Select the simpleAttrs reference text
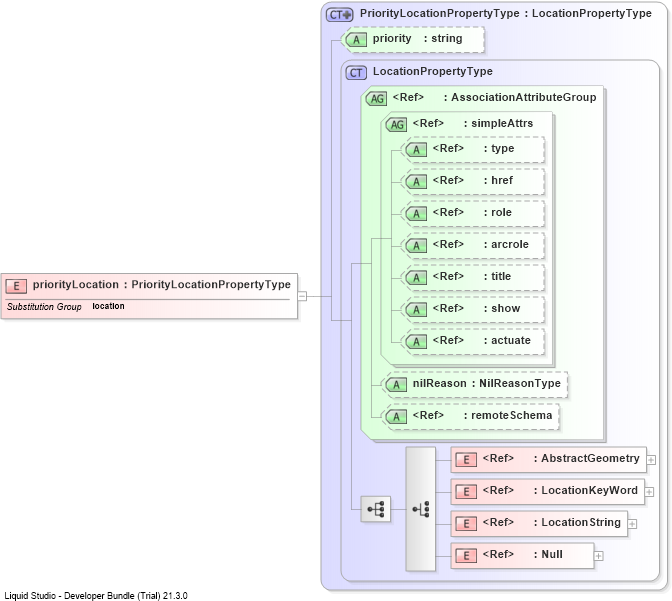The image size is (672, 601). tap(473, 123)
